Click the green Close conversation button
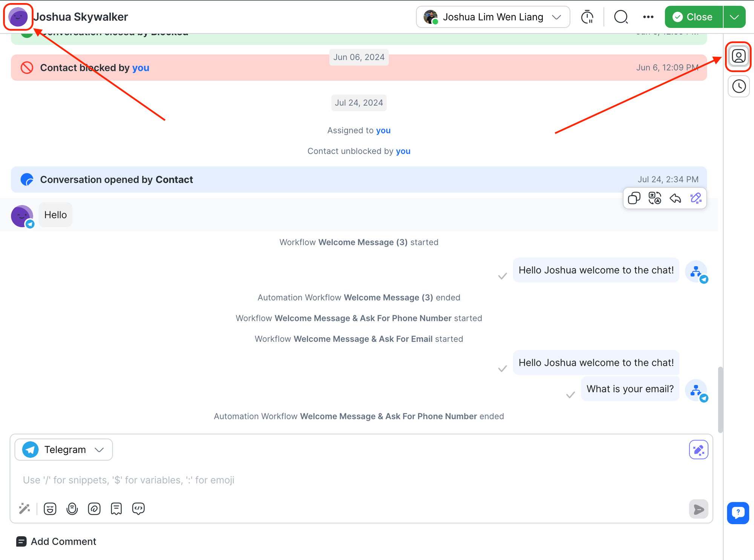Viewport: 754px width, 560px height. 693,17
